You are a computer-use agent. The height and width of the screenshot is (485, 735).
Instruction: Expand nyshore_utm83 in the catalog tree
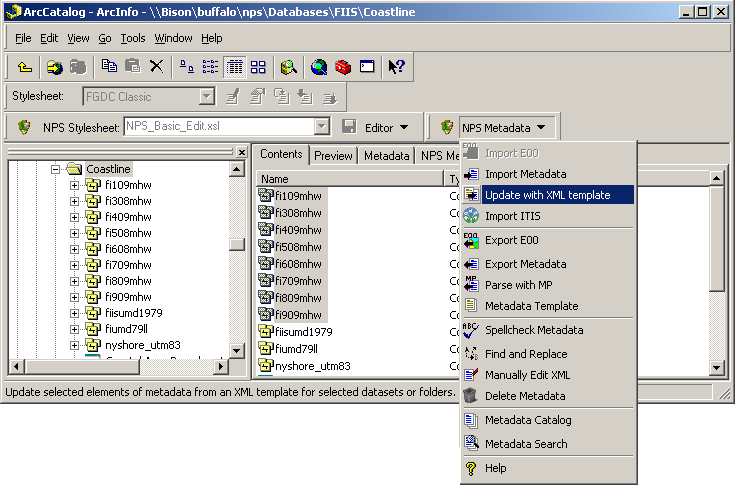pos(74,345)
